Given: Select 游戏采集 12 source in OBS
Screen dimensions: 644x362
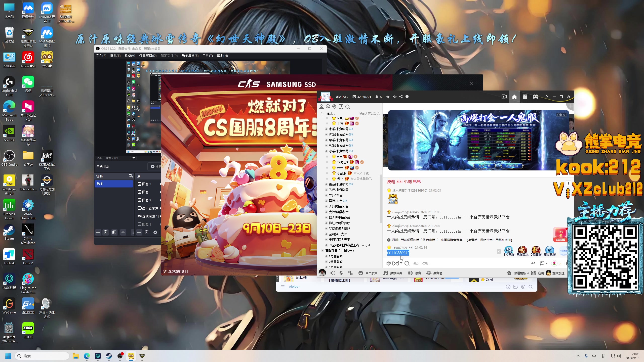Looking at the screenshot, I should [x=149, y=216].
